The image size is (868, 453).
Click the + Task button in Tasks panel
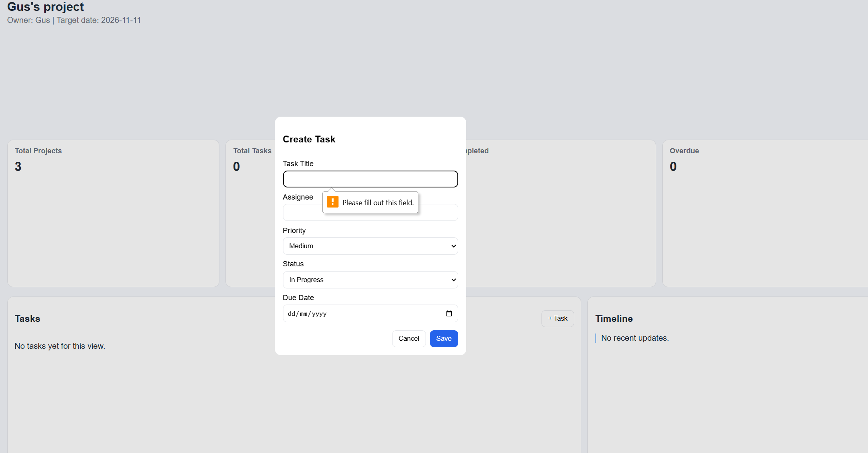(558, 319)
